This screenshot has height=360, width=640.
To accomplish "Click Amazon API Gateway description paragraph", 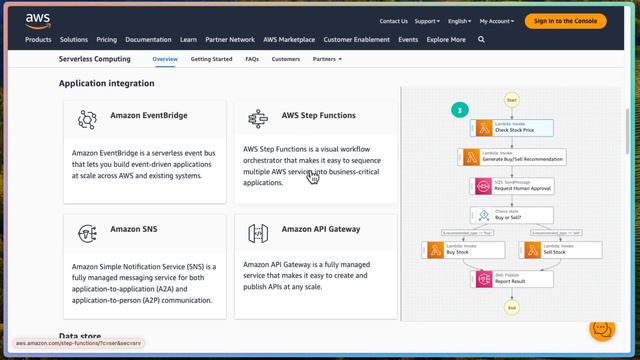I will [x=307, y=276].
